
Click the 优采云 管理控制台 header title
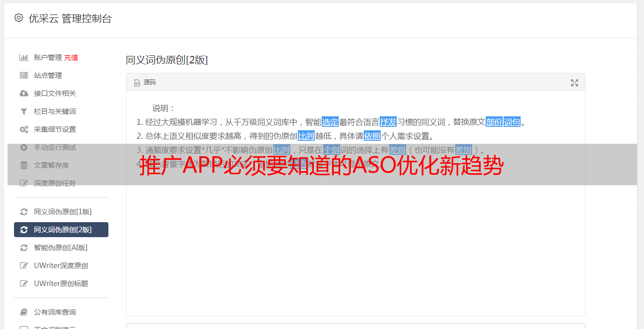(70, 18)
